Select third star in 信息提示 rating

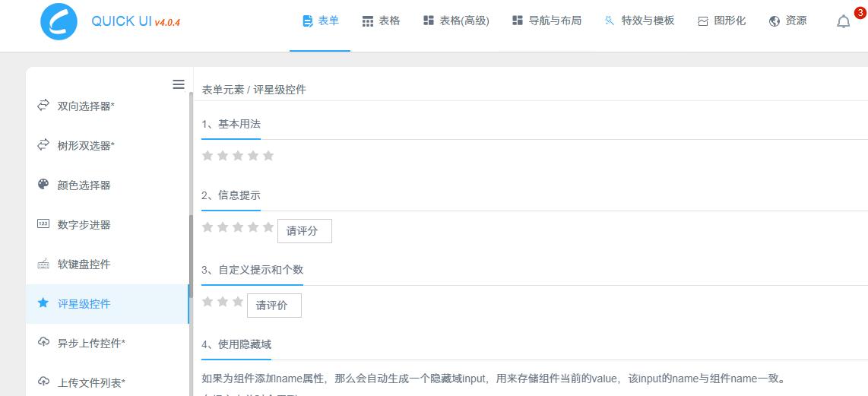(x=237, y=227)
